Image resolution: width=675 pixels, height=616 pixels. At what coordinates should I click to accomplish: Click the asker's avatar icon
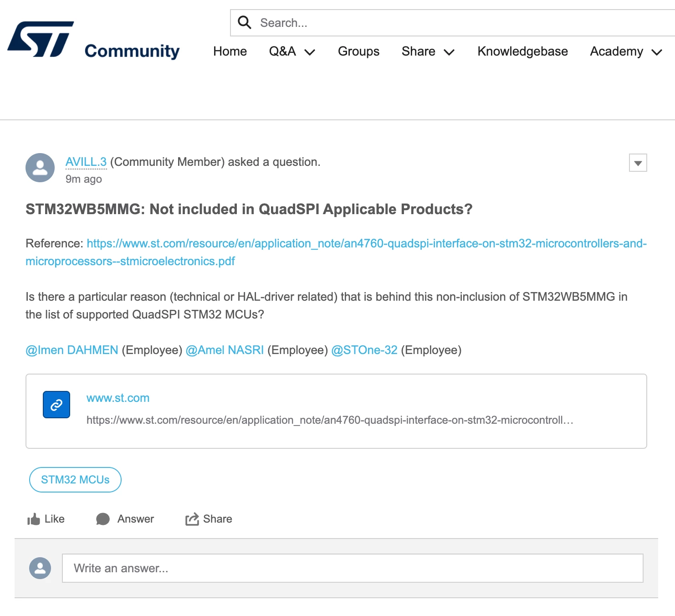[40, 168]
